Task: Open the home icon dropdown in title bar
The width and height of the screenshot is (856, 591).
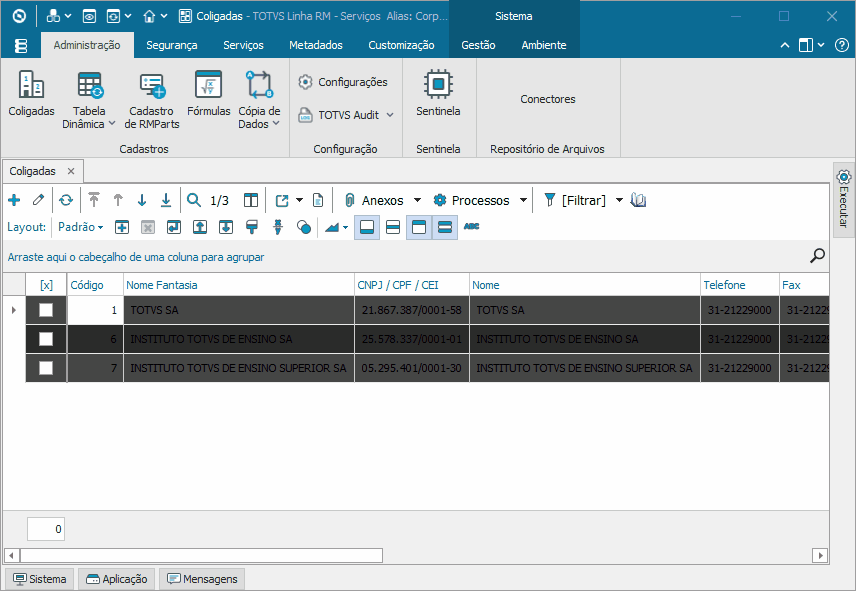Action: (164, 16)
